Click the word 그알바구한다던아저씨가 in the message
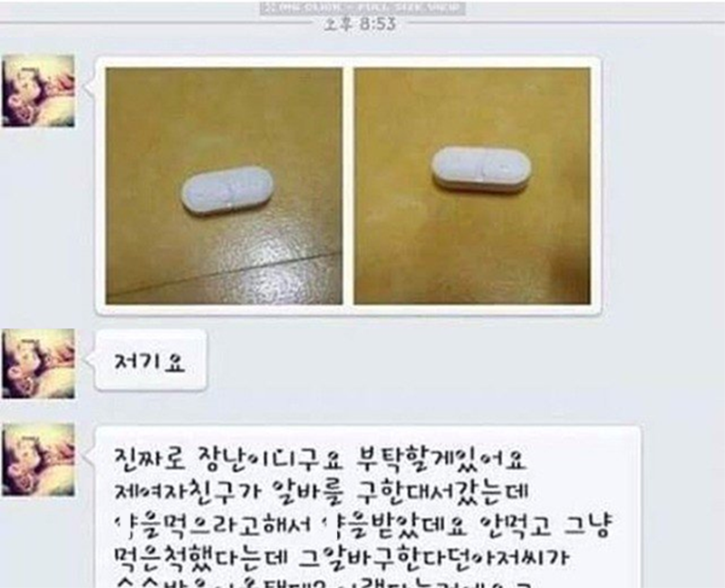725x588 pixels. [x=433, y=557]
